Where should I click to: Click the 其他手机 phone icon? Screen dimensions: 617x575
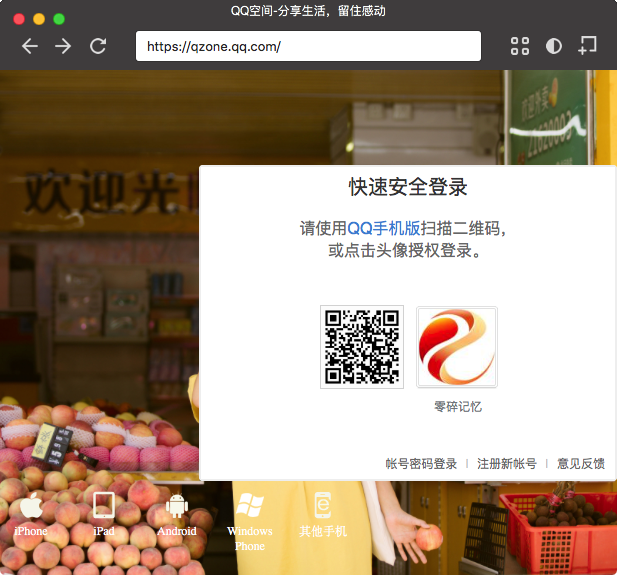(323, 505)
